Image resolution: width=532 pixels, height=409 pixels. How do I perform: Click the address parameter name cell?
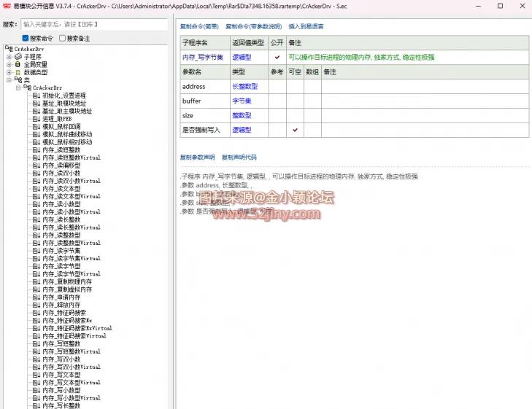pyautogui.click(x=205, y=87)
